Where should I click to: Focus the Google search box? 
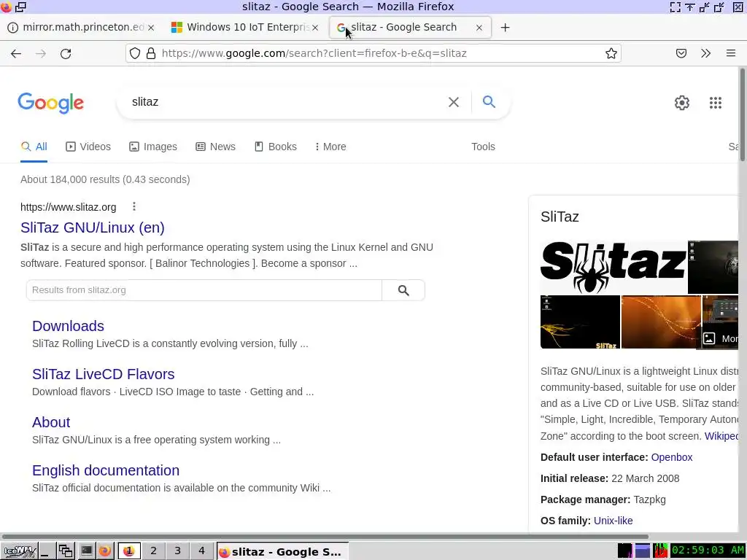click(286, 102)
